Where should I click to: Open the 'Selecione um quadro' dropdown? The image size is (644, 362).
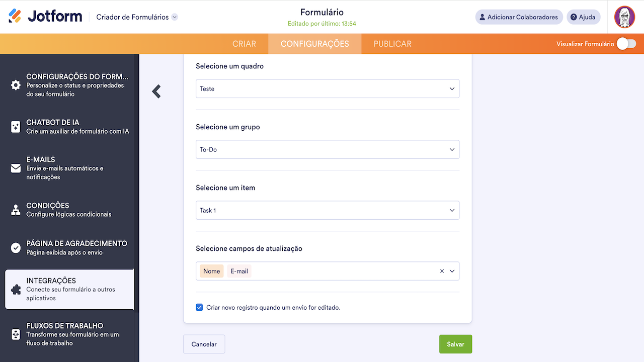[x=328, y=89]
